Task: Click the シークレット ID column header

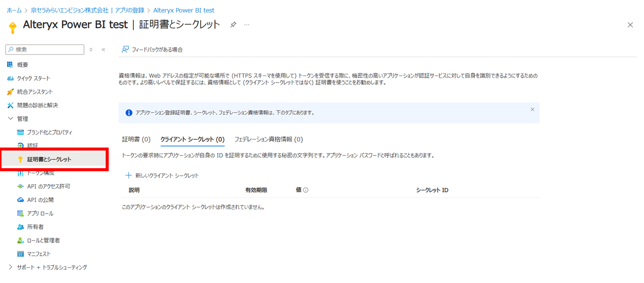Action: (432, 190)
